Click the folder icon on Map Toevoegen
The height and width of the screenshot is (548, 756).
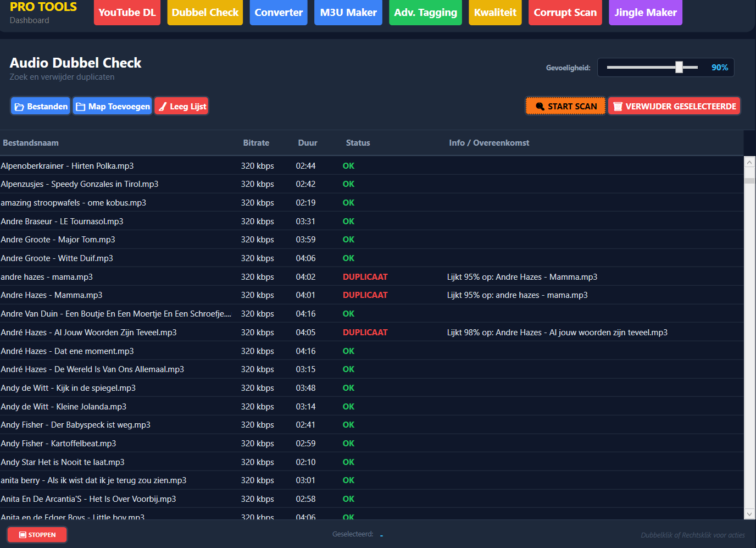tap(80, 107)
